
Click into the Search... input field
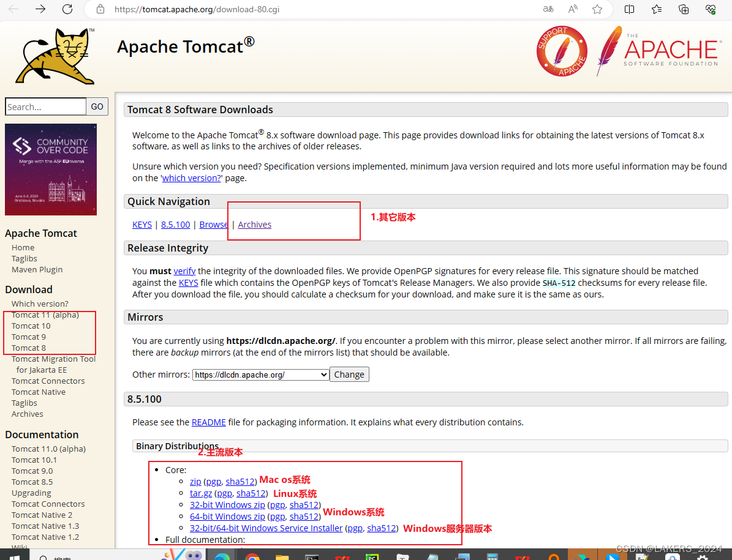46,106
